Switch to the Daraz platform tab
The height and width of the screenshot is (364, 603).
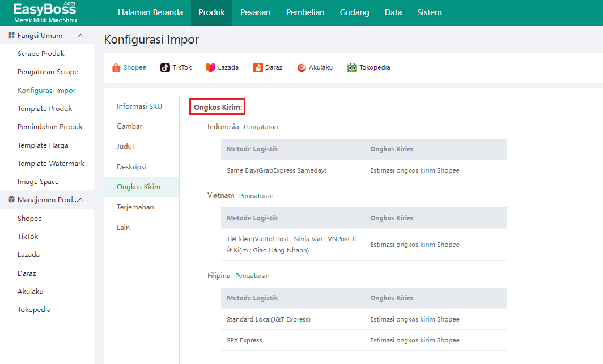point(267,67)
